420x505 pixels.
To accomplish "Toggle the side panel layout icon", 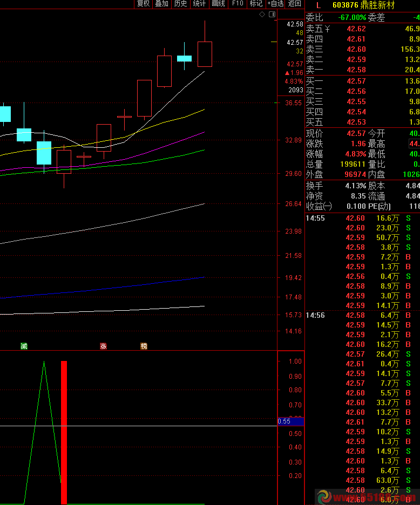I will [x=272, y=14].
